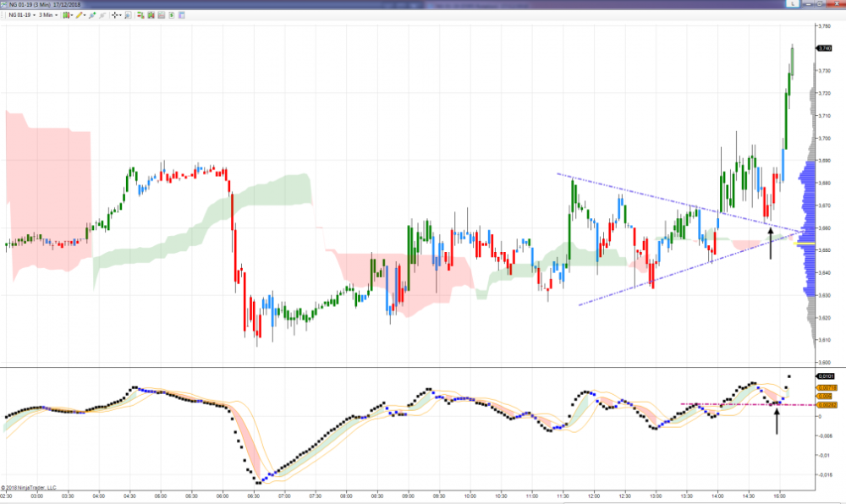Toggle the L link button in title bar
This screenshot has width=846, height=504.
tap(793, 4)
